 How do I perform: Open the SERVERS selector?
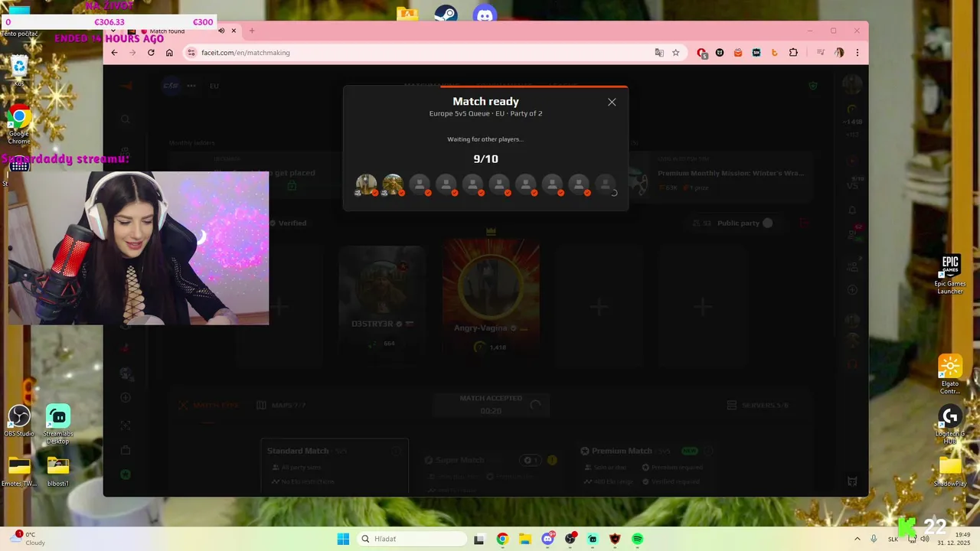pyautogui.click(x=756, y=405)
